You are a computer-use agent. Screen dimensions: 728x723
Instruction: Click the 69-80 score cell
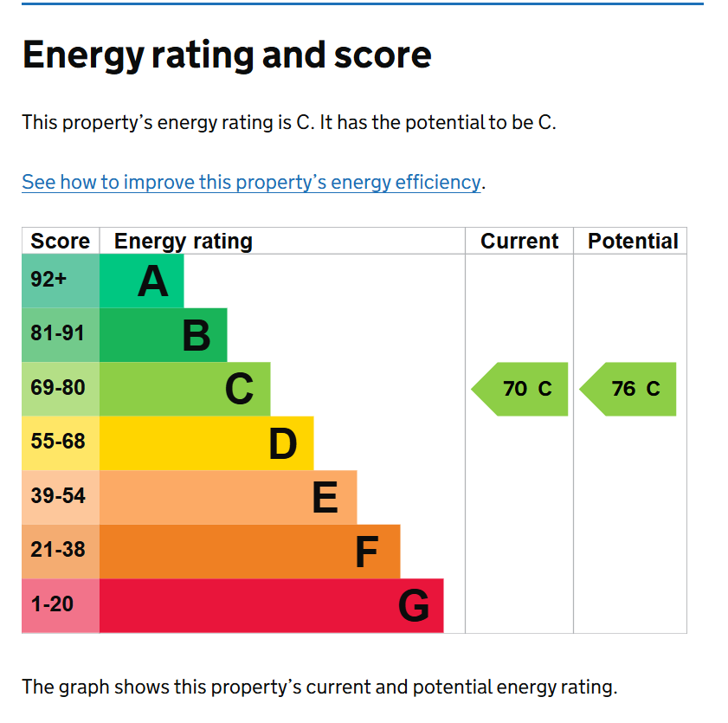click(x=61, y=389)
